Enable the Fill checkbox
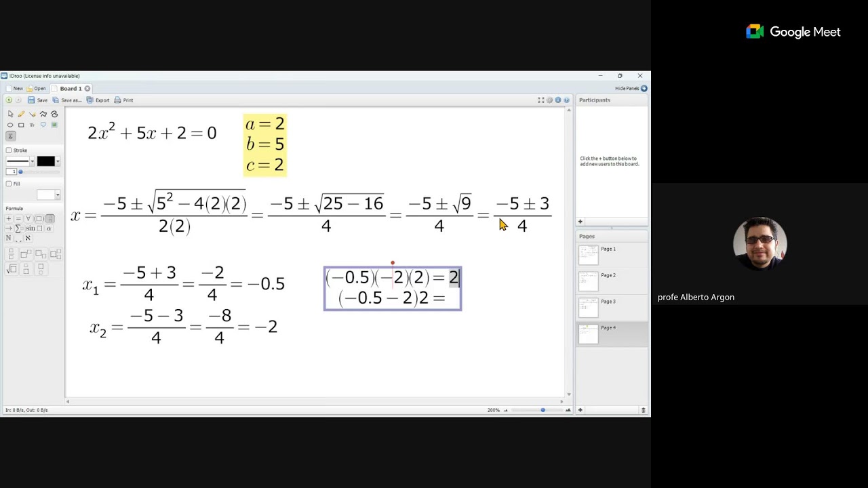This screenshot has height=488, width=868. coord(9,184)
